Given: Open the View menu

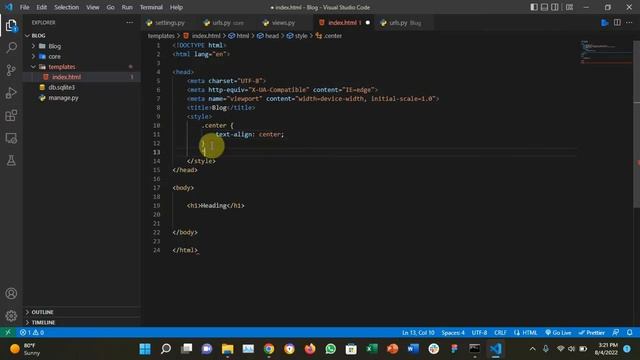Looking at the screenshot, I should (x=93, y=7).
